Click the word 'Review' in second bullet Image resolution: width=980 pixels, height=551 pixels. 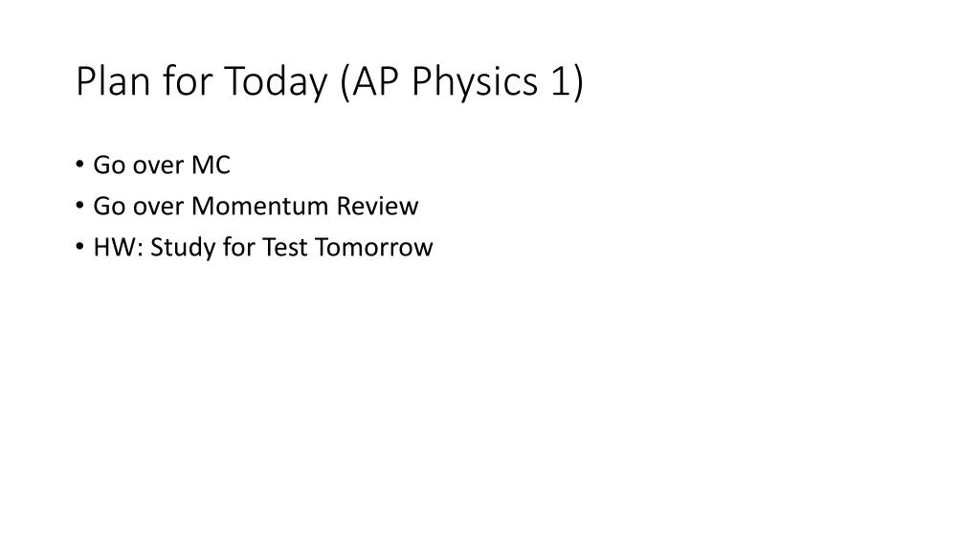(x=377, y=207)
